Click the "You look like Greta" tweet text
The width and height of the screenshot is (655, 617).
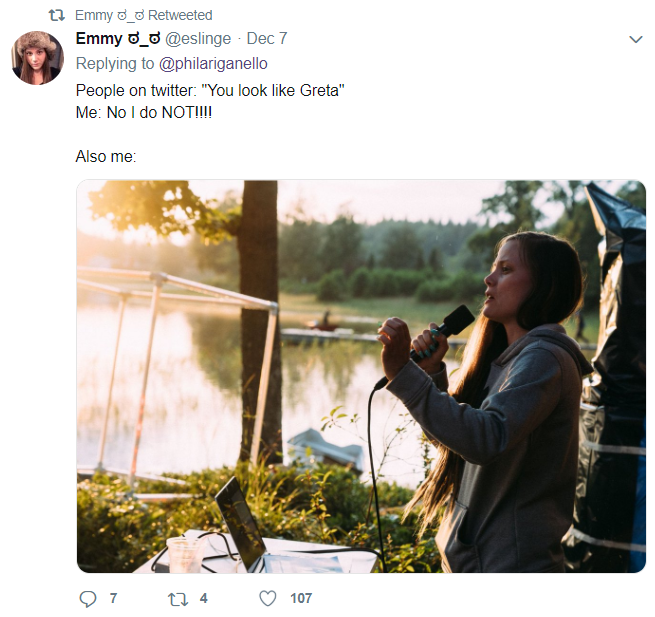point(276,90)
